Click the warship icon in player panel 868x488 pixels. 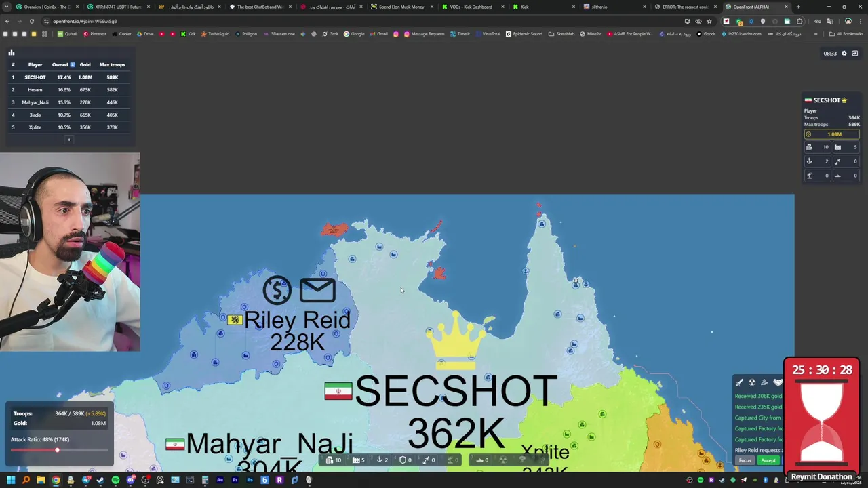pyautogui.click(x=838, y=176)
